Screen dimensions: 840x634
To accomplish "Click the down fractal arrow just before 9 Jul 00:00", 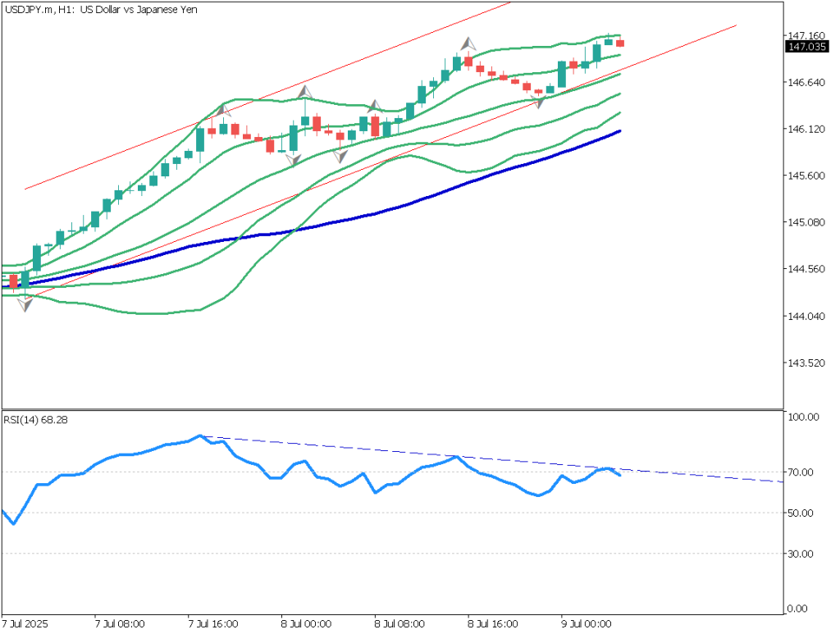I will pos(538,102).
